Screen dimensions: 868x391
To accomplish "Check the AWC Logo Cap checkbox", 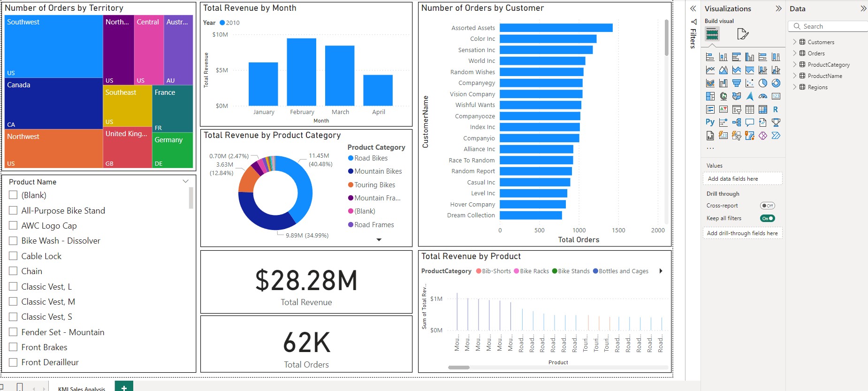I will click(13, 225).
